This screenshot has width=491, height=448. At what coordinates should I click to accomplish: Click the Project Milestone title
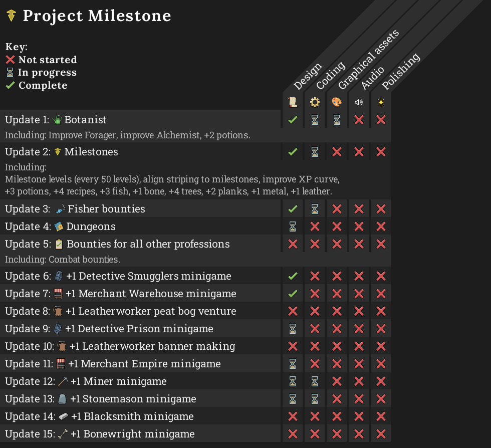97,16
